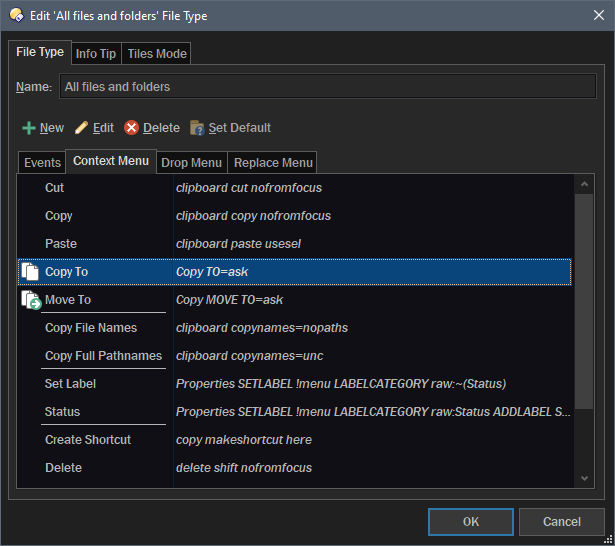Click the red Delete icon
615x546 pixels.
pyautogui.click(x=132, y=128)
